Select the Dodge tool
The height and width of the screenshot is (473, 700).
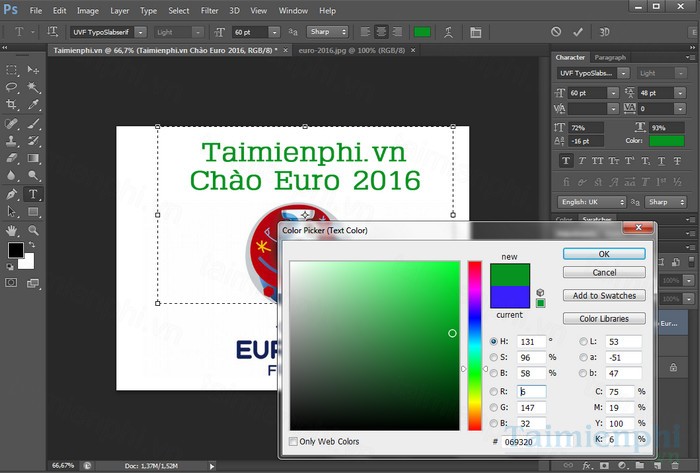coord(33,175)
